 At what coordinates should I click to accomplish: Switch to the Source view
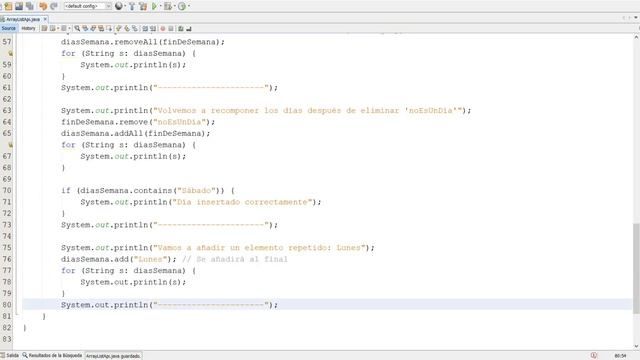(9, 28)
